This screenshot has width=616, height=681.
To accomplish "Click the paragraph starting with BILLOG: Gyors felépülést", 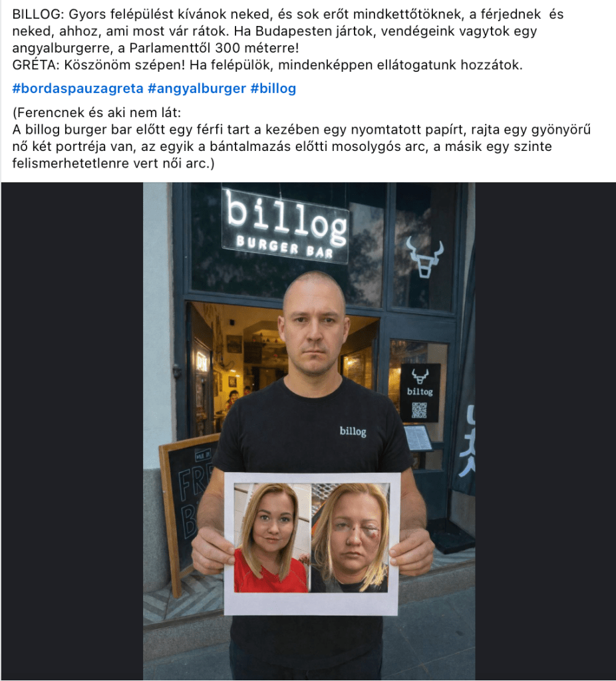I will (287, 31).
